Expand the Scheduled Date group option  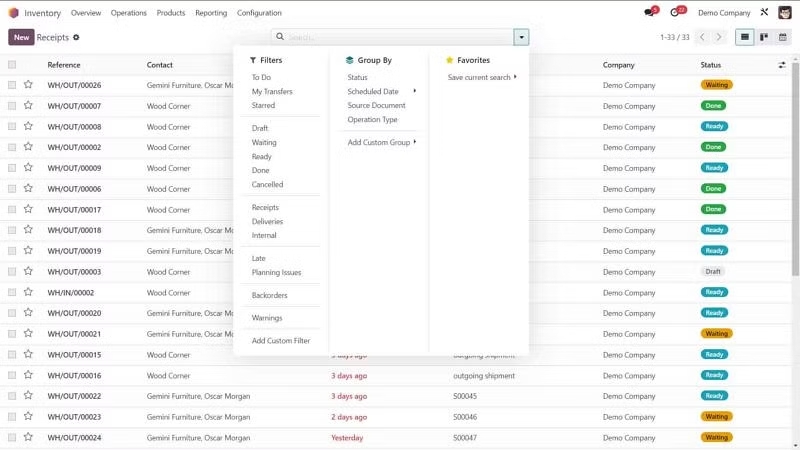pos(380,91)
